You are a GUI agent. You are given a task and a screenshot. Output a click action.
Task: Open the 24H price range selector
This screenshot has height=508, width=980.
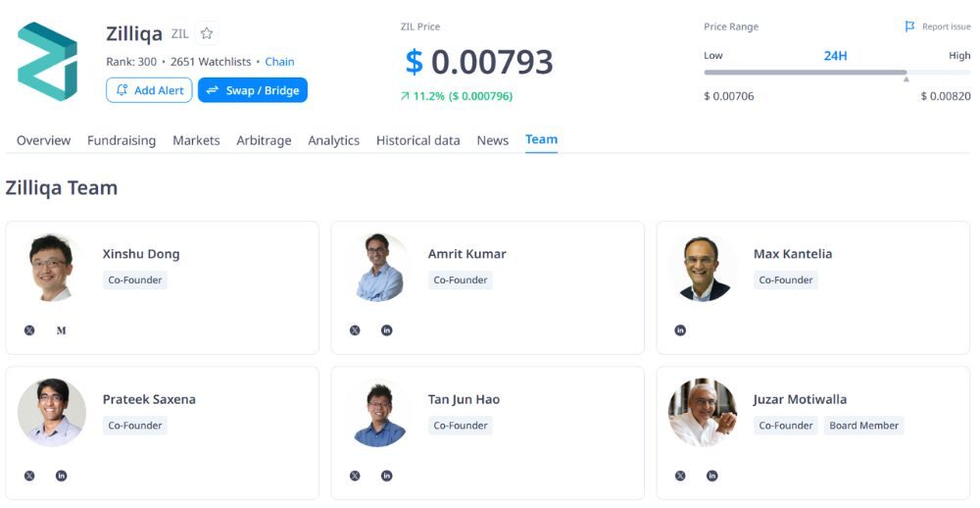(835, 56)
